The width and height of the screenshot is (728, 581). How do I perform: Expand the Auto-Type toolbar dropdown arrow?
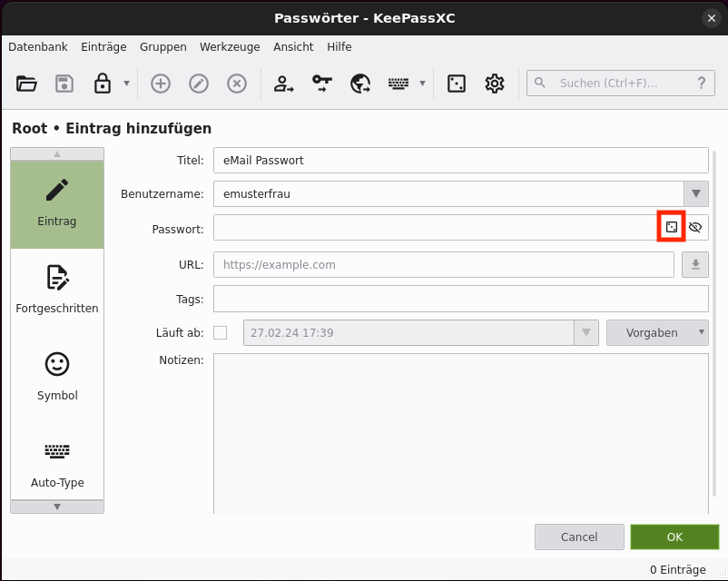click(422, 84)
